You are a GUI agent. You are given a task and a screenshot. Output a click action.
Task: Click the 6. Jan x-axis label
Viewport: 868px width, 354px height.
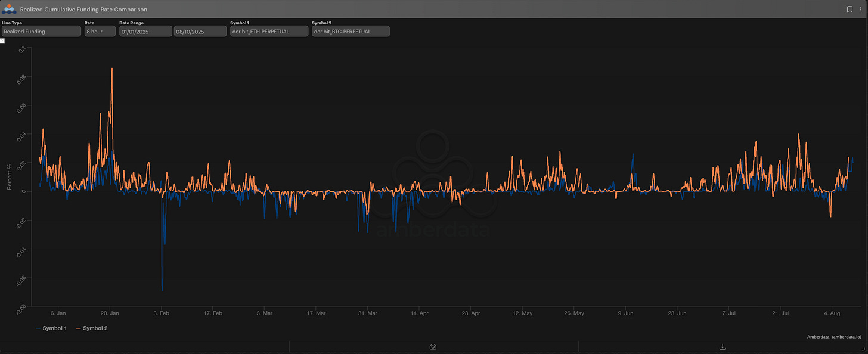(58, 313)
